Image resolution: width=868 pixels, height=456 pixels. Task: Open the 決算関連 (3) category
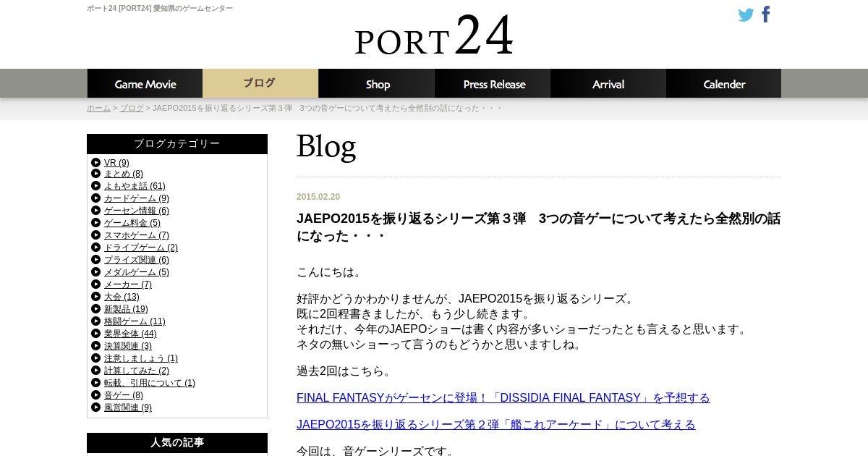point(128,346)
